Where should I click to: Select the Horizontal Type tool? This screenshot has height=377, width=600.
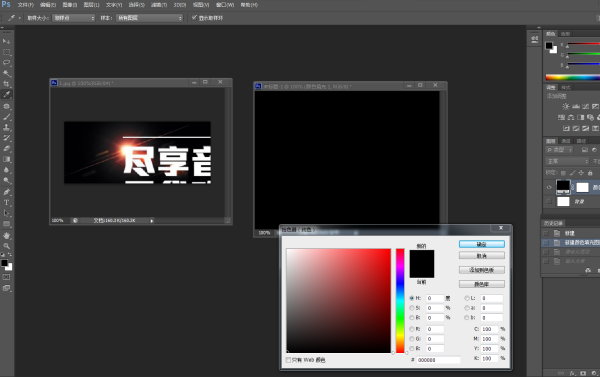(x=7, y=202)
